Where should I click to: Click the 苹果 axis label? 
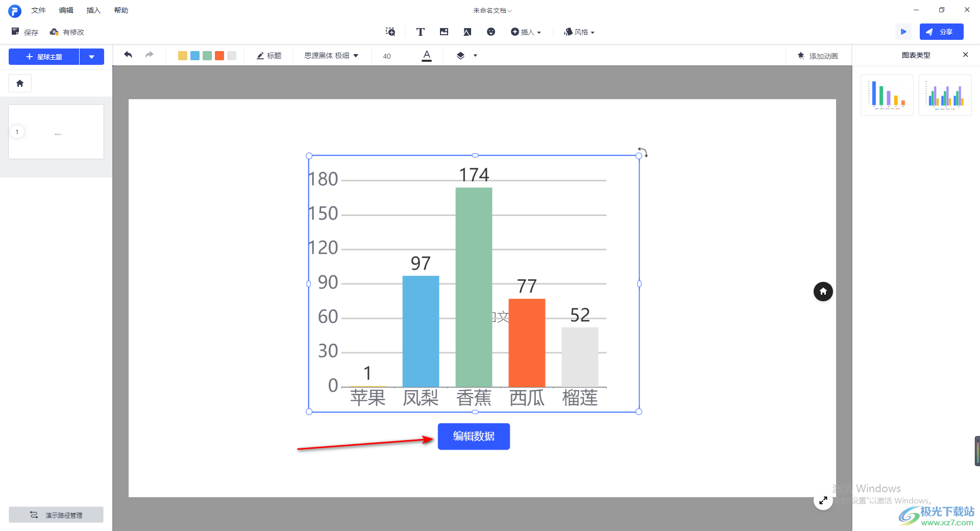click(x=367, y=398)
